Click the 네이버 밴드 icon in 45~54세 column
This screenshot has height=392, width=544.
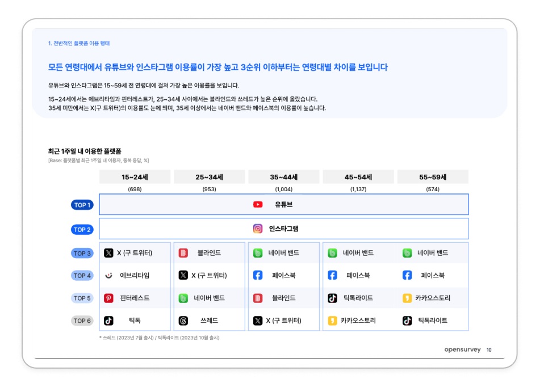pyautogui.click(x=332, y=253)
